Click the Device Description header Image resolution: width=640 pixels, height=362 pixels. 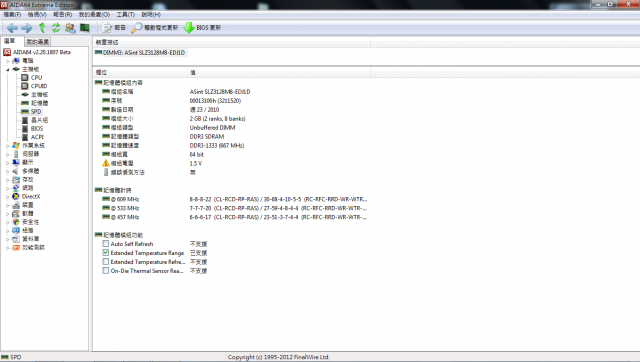pyautogui.click(x=231, y=42)
